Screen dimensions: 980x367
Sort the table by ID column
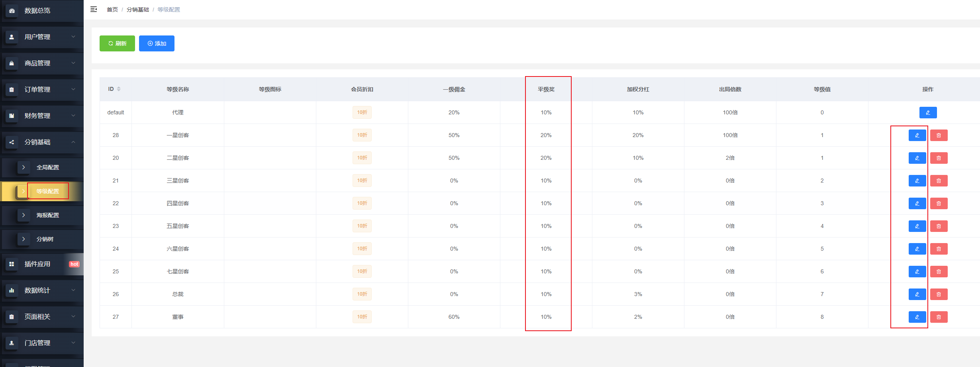[118, 89]
